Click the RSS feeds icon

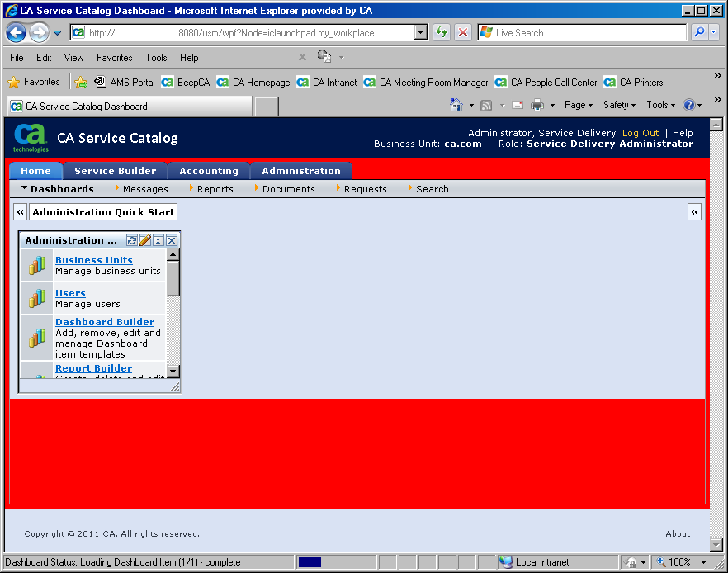[486, 106]
